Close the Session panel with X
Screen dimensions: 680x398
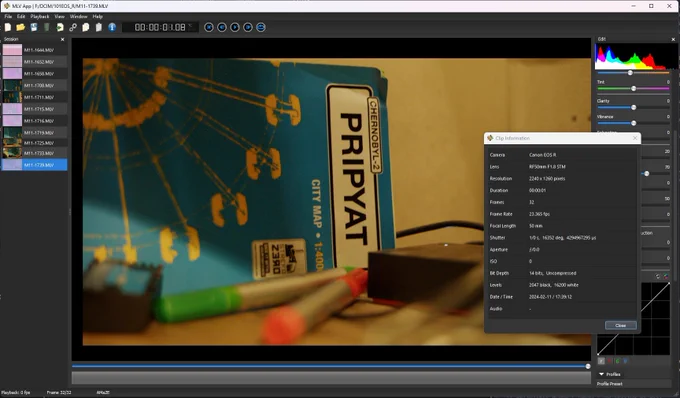point(62,39)
